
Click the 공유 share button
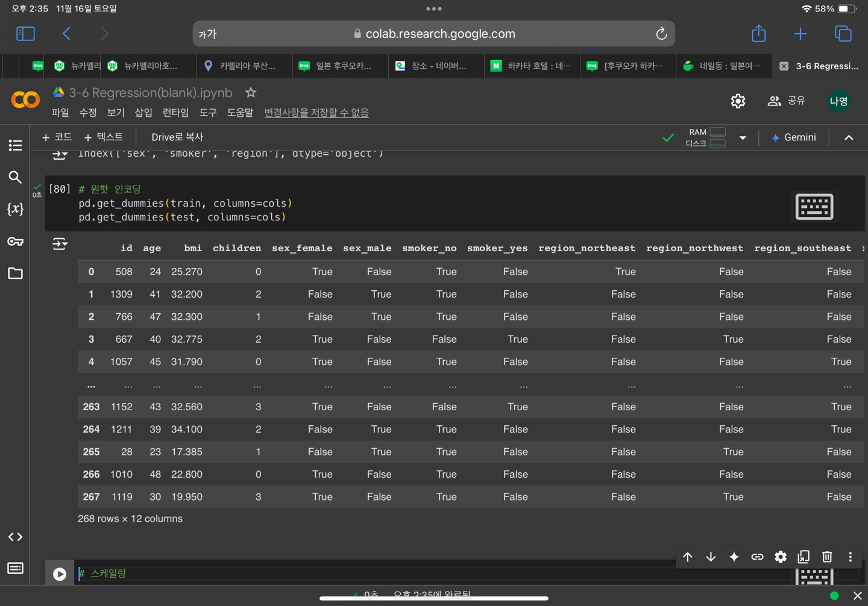787,101
